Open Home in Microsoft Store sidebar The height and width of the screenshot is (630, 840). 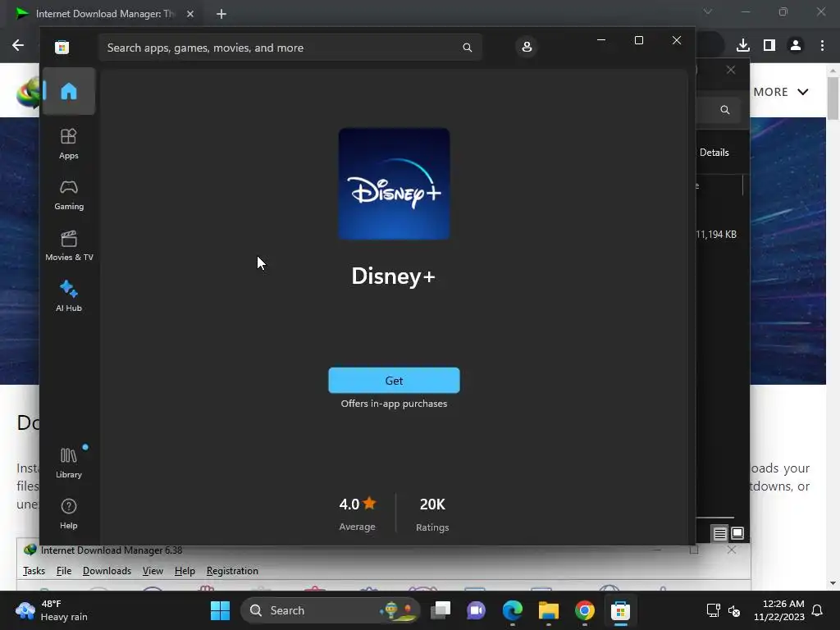click(69, 91)
